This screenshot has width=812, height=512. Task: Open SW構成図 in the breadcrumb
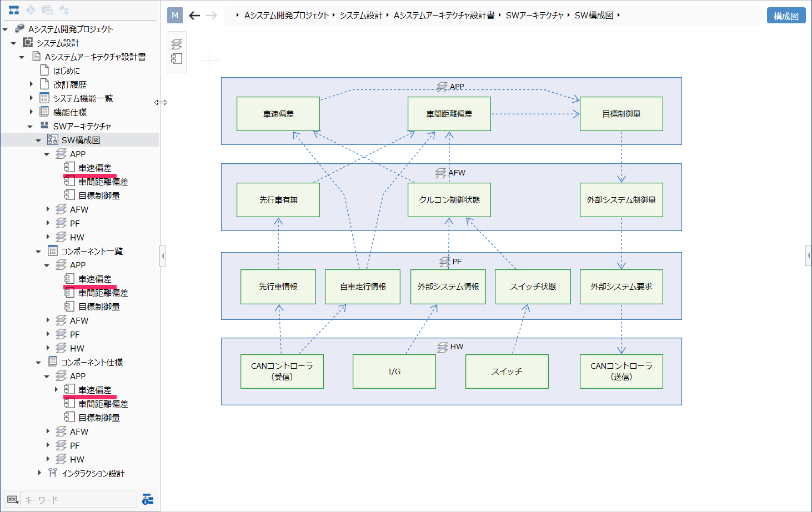point(594,16)
